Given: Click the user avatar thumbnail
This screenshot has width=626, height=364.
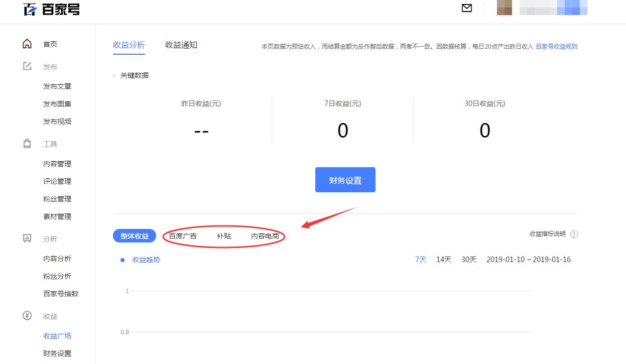Looking at the screenshot, I should pos(504,8).
